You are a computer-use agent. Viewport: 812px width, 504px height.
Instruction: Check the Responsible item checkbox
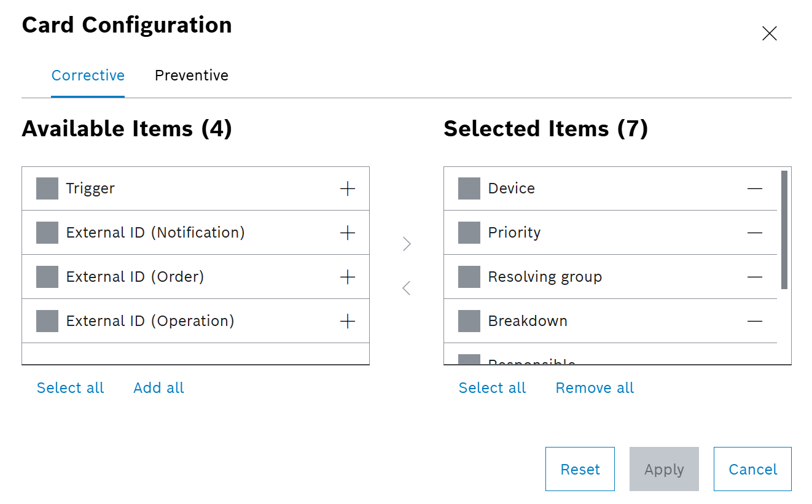click(469, 362)
